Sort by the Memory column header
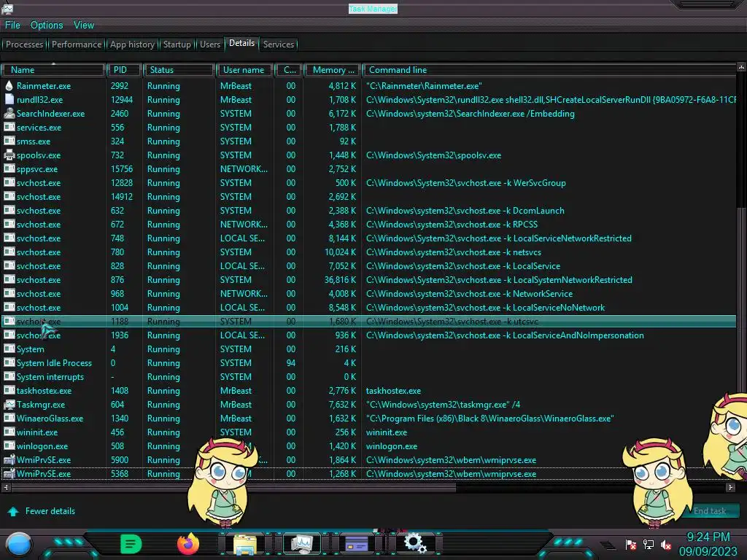747x560 pixels. [x=333, y=70]
